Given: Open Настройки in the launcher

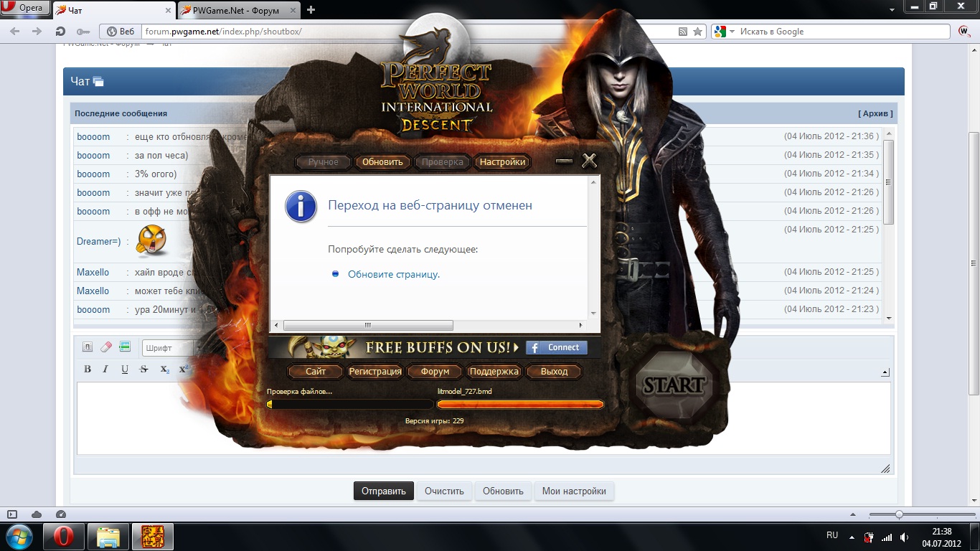Looking at the screenshot, I should point(502,162).
